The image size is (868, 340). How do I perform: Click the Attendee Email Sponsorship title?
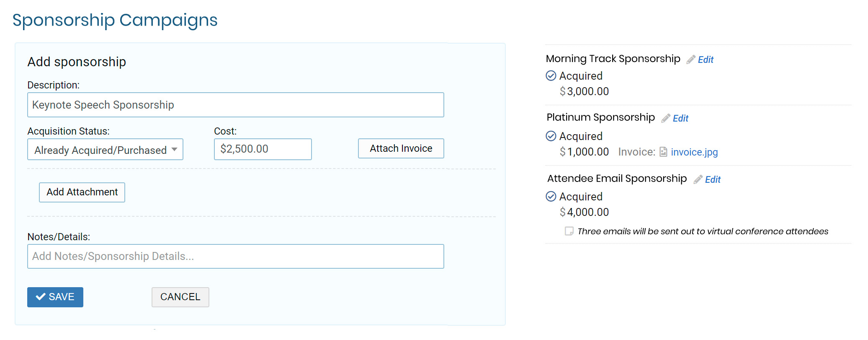[x=617, y=179]
